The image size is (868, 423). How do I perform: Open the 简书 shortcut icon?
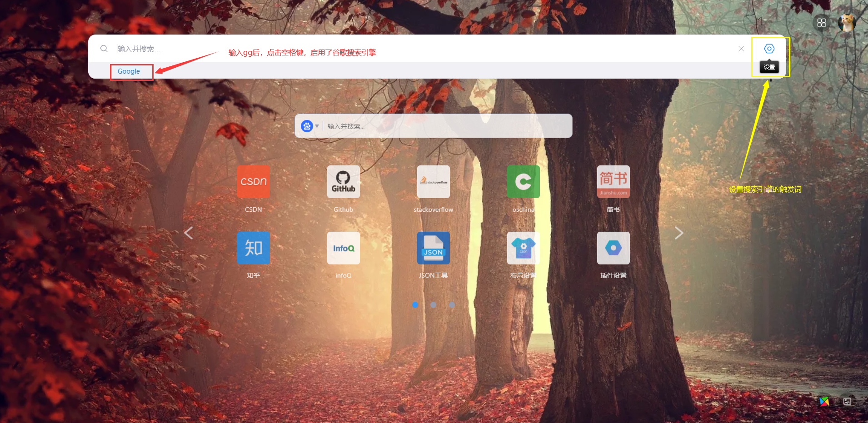click(614, 182)
